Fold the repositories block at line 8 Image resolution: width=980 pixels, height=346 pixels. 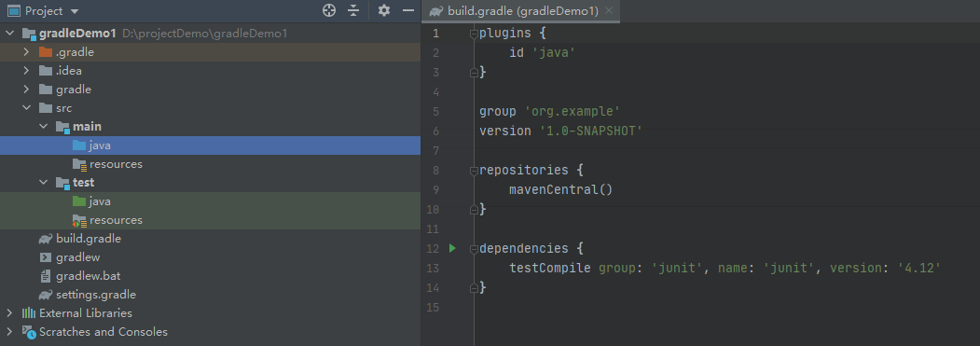474,170
